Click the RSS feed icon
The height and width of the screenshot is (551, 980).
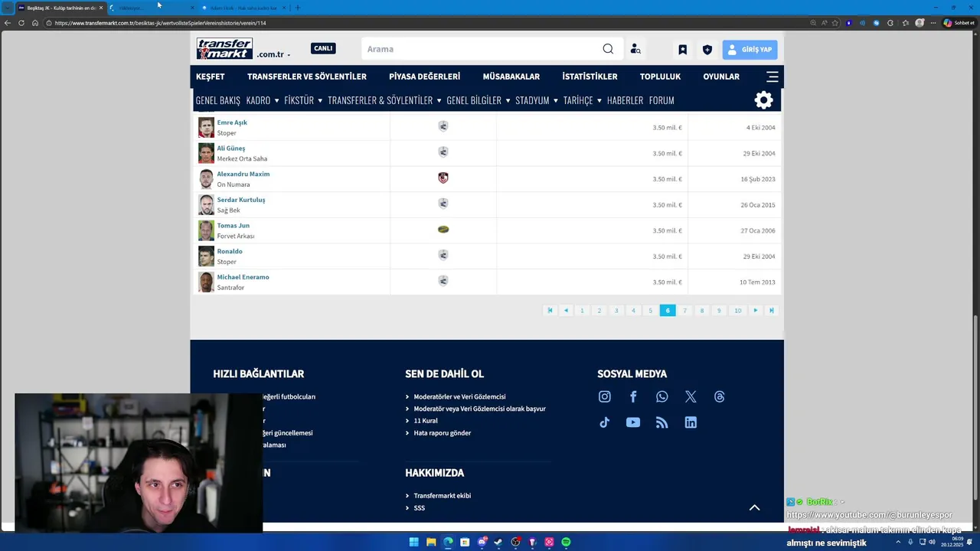point(662,422)
